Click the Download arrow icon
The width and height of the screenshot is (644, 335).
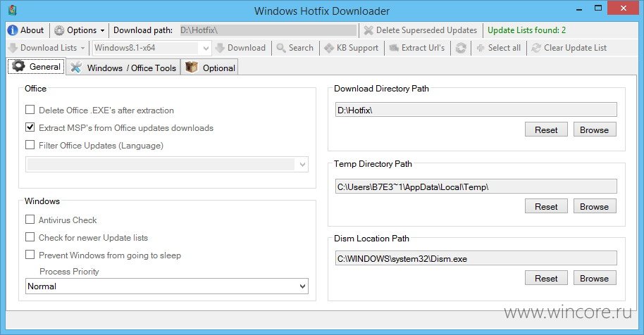click(220, 48)
